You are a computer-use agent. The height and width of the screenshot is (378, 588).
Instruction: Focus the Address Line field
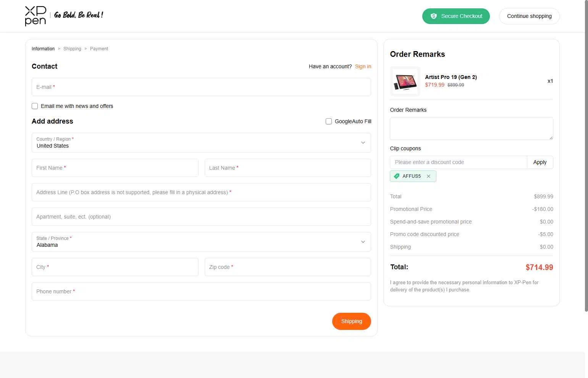coord(201,192)
